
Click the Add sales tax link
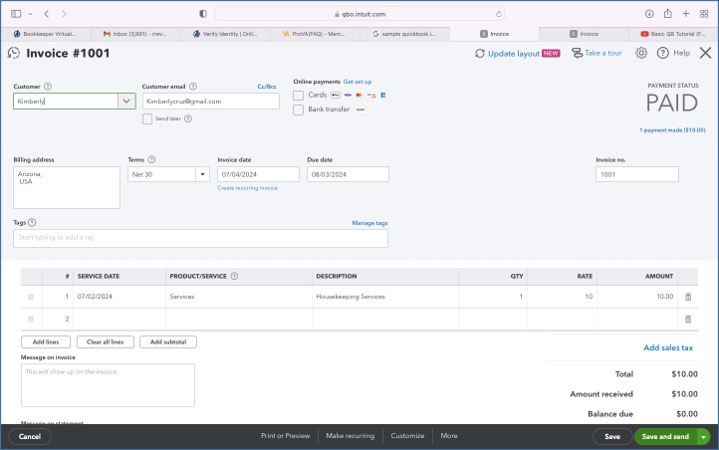click(668, 348)
